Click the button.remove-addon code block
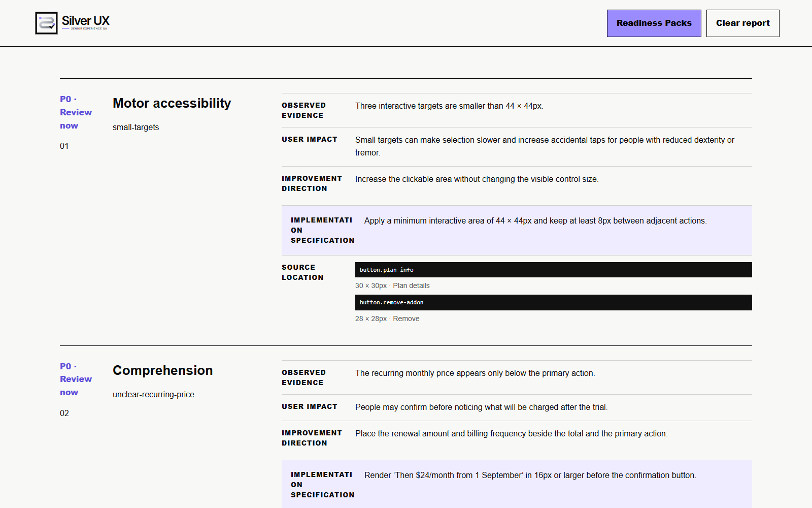The image size is (812, 508). coord(553,302)
